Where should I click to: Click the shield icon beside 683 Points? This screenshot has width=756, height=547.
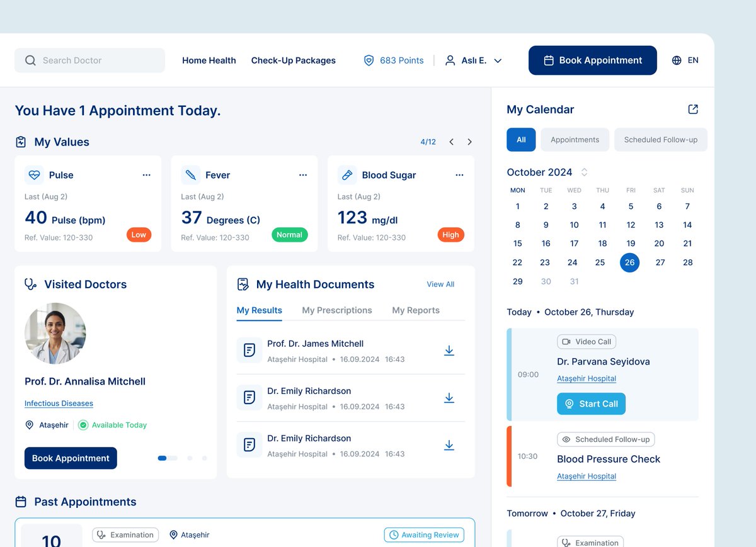[369, 60]
